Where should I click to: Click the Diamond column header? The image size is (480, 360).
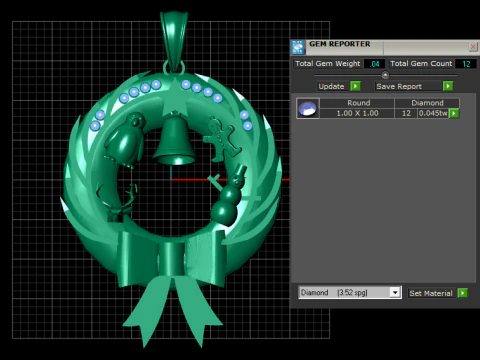point(427,103)
